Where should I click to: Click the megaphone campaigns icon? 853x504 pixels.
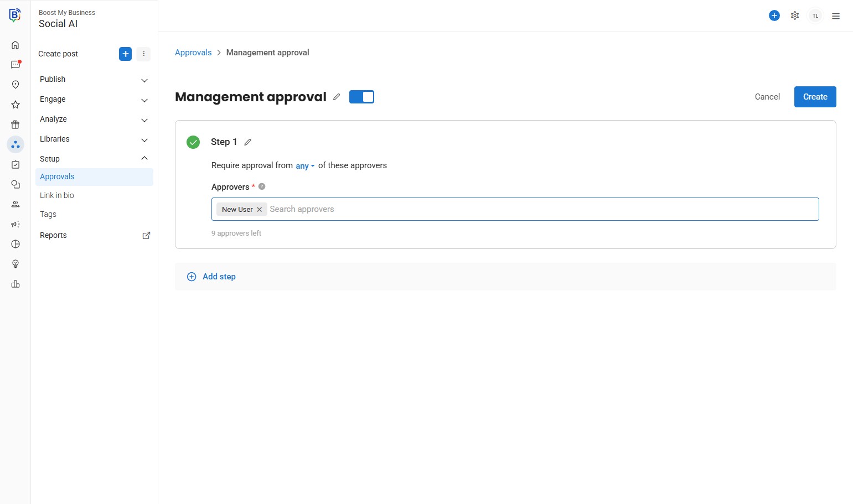tap(15, 224)
